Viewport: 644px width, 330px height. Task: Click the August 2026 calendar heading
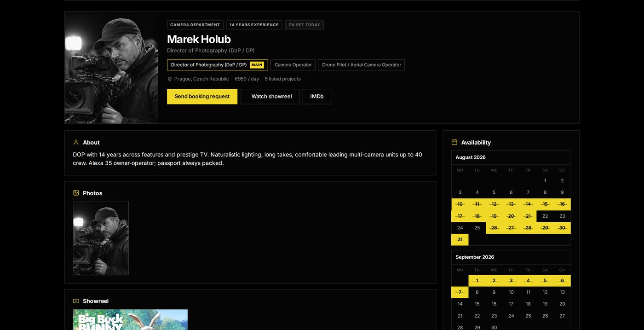(471, 157)
